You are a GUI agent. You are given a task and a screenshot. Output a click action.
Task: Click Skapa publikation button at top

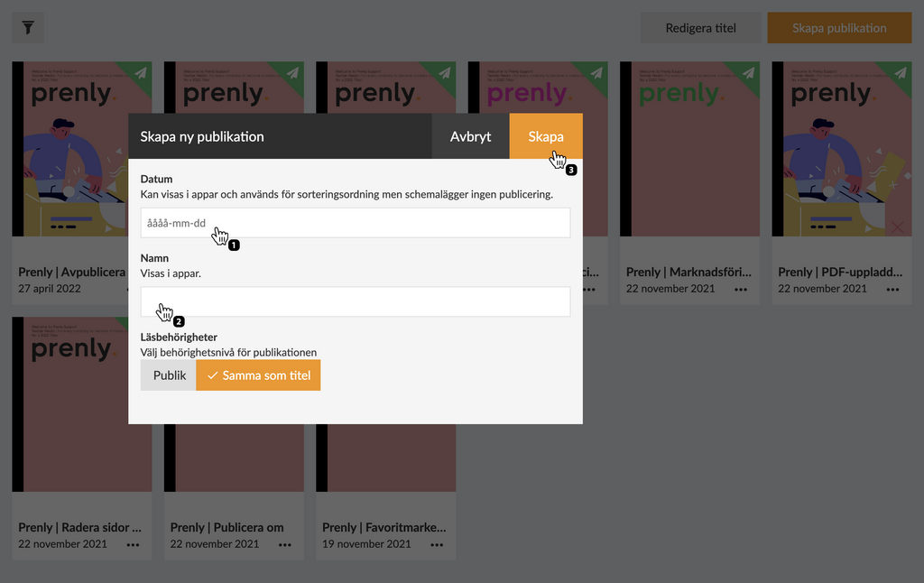click(839, 28)
